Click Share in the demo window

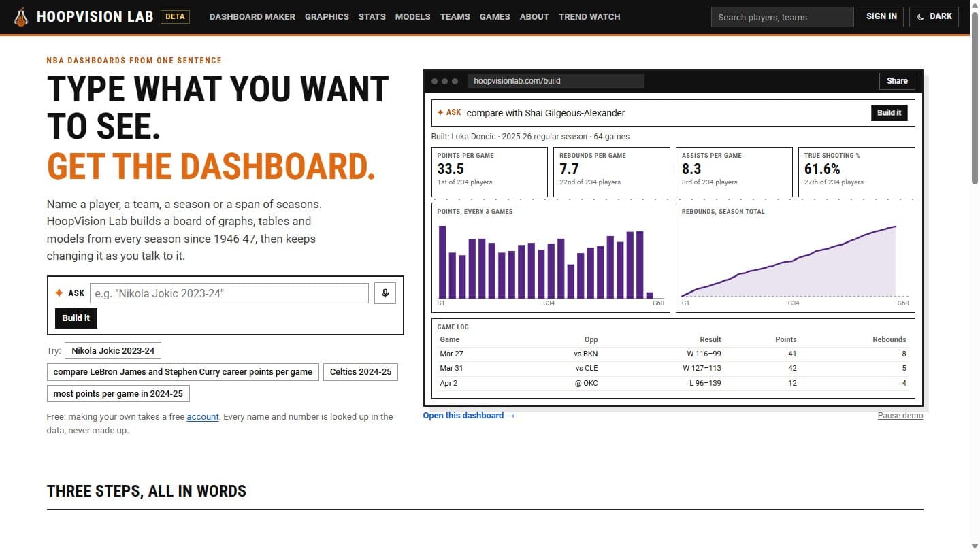point(897,81)
